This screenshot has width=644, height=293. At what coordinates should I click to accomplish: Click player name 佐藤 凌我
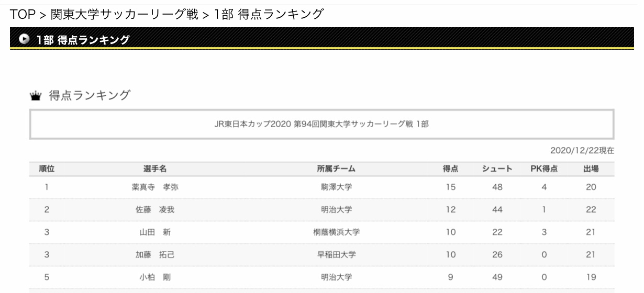pyautogui.click(x=156, y=210)
